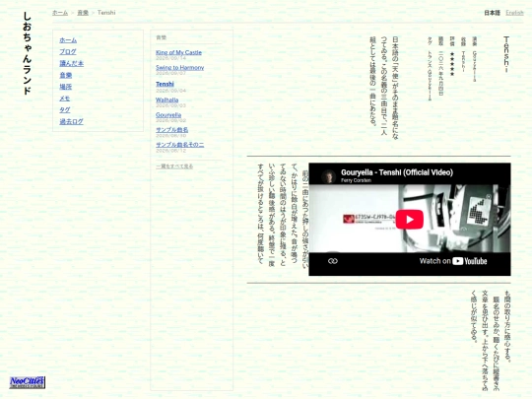Open 読んだ本 in the side navigation
Viewport: 532px width, 399px height.
click(72, 63)
